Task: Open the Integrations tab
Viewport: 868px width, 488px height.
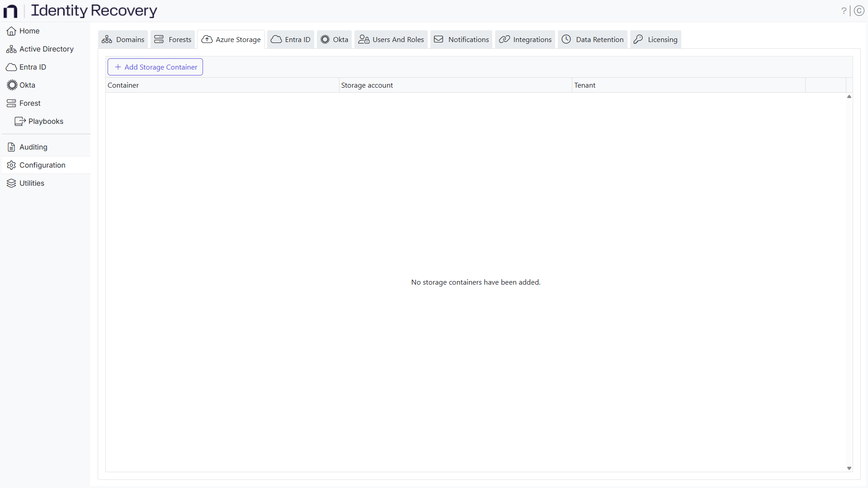Action: click(525, 39)
